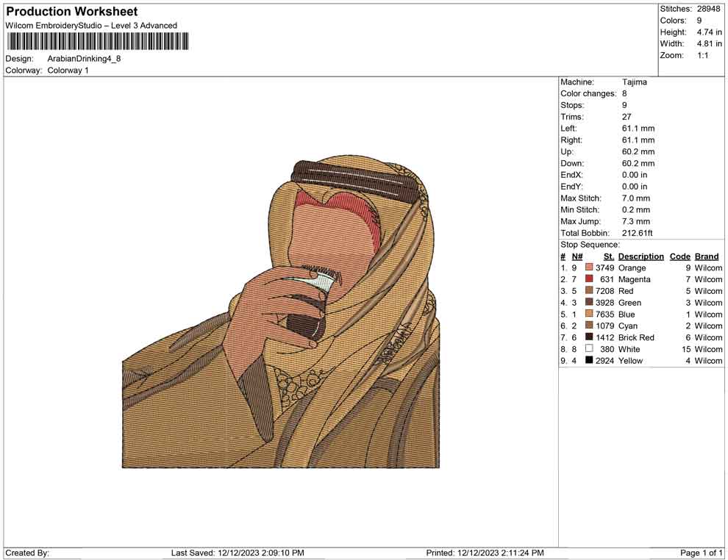This screenshot has width=728, height=560.
Task: Click stitch count '7635' in Blue row
Action: 604,314
